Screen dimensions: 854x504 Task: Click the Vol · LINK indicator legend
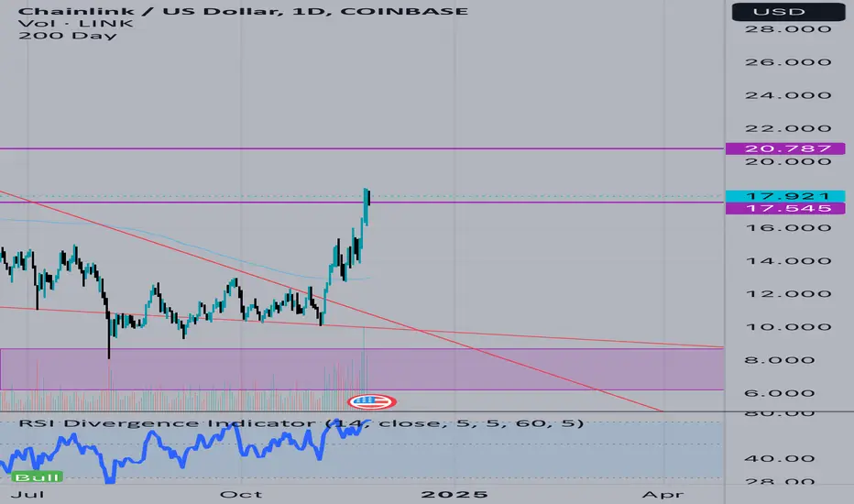point(76,24)
